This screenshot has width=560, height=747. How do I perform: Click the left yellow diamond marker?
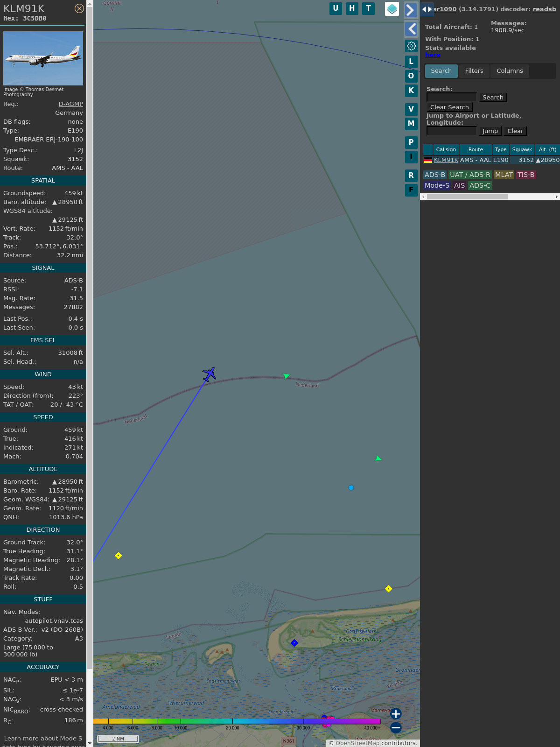(119, 556)
